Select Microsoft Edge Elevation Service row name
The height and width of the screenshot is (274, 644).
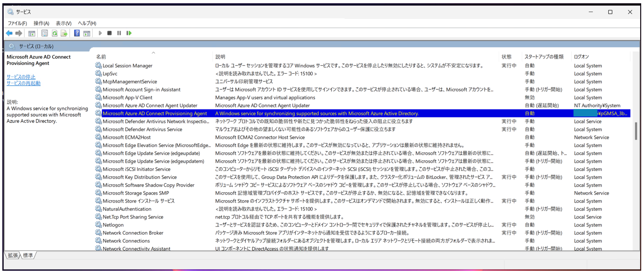click(157, 145)
